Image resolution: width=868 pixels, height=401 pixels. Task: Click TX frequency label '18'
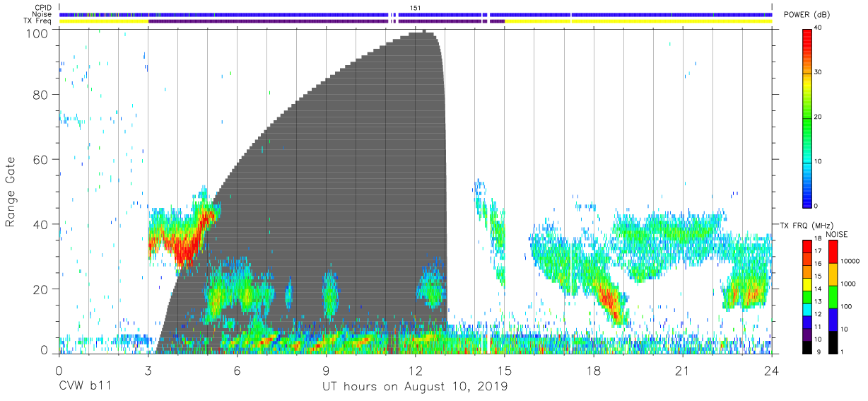point(819,240)
